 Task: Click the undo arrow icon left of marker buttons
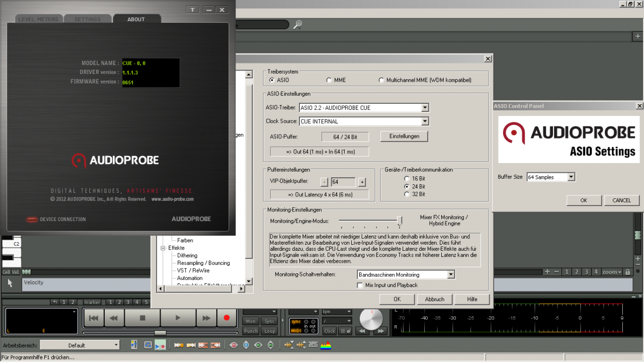tap(55, 302)
